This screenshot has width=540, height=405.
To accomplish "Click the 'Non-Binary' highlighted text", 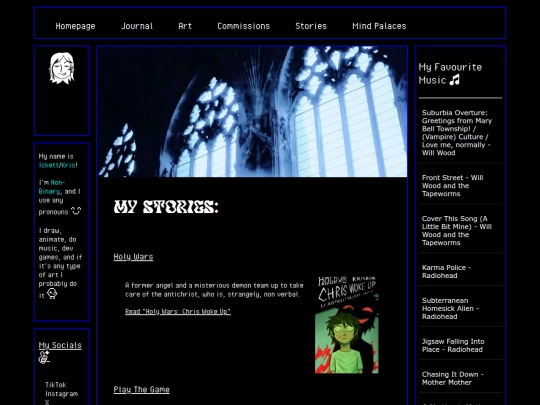I will pos(52,187).
